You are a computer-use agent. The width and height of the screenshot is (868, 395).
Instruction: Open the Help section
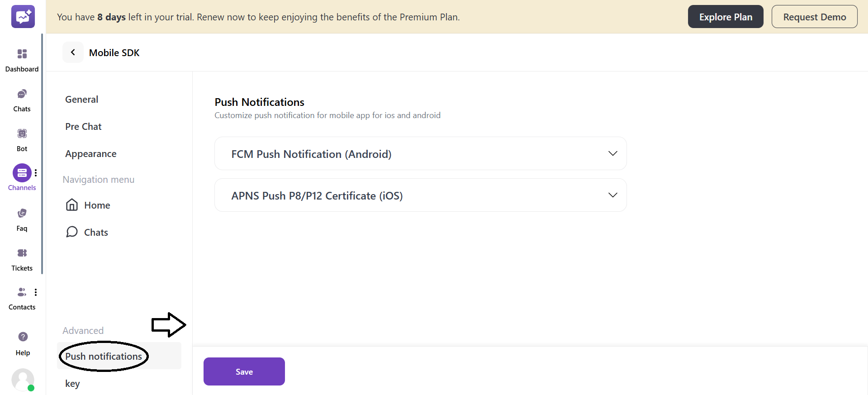click(x=22, y=343)
